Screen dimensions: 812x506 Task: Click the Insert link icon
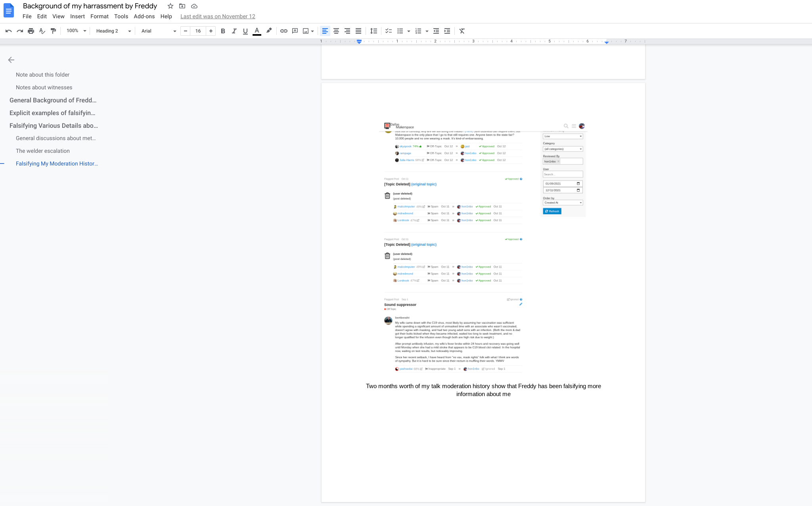(284, 31)
